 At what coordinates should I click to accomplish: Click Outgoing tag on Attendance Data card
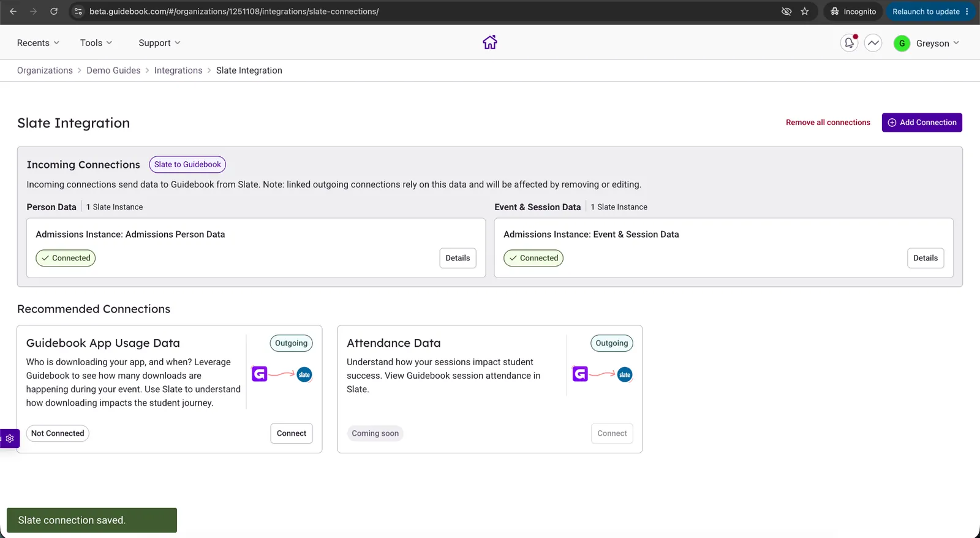click(612, 343)
